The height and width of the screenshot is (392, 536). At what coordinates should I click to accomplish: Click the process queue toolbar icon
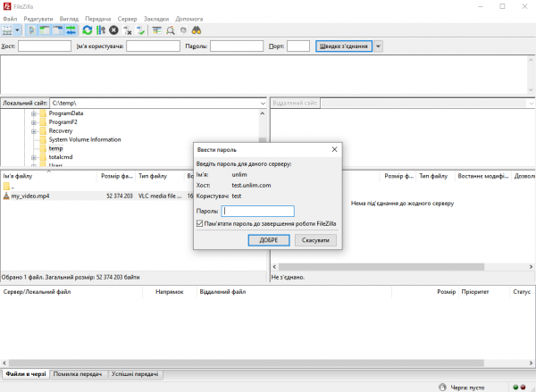100,30
